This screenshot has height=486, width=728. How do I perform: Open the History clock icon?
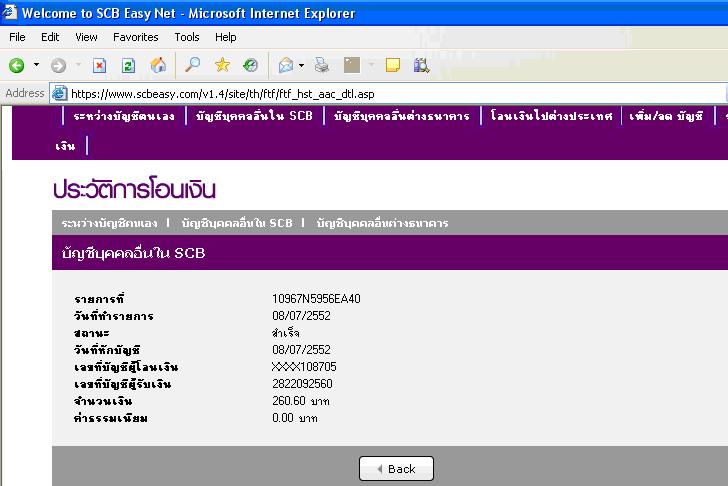251,65
